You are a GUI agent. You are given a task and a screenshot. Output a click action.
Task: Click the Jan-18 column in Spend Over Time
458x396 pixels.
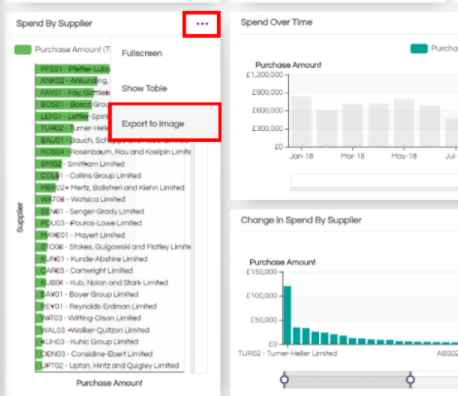coord(301,122)
